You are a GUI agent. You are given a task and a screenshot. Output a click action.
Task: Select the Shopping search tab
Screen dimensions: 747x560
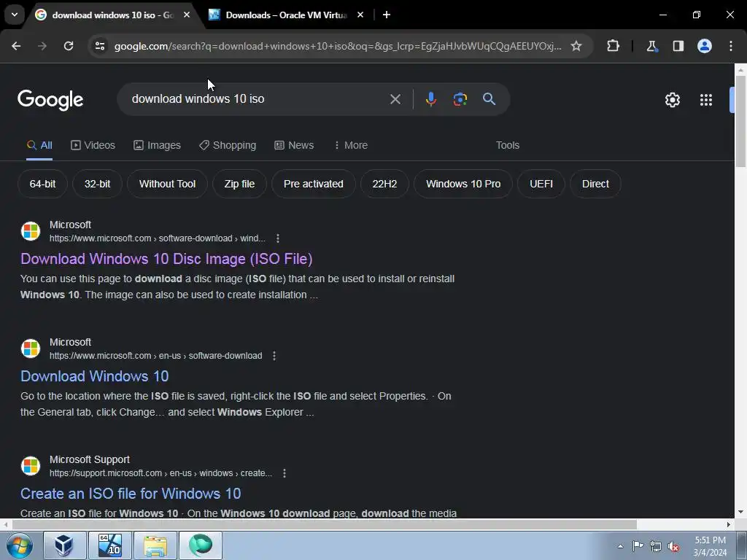(x=228, y=145)
